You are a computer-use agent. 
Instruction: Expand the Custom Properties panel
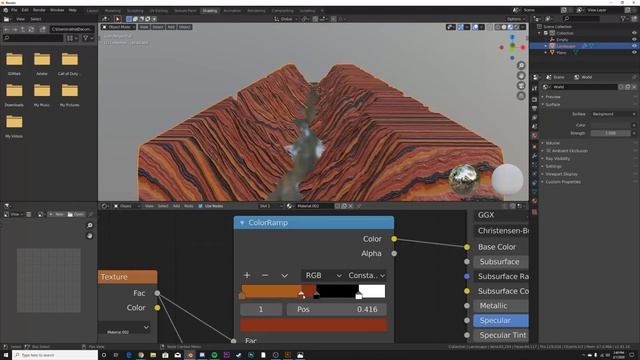point(563,182)
